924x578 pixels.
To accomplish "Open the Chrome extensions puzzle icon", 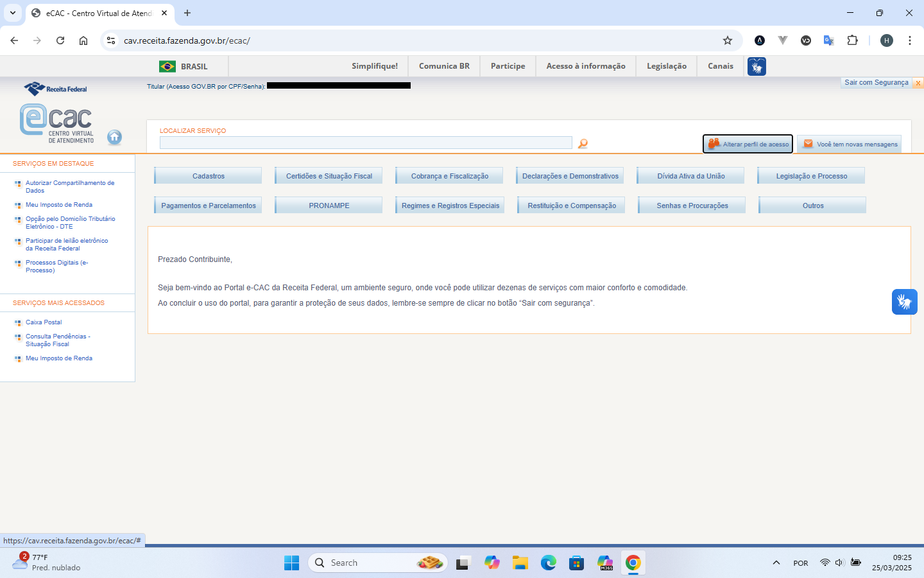I will [852, 40].
